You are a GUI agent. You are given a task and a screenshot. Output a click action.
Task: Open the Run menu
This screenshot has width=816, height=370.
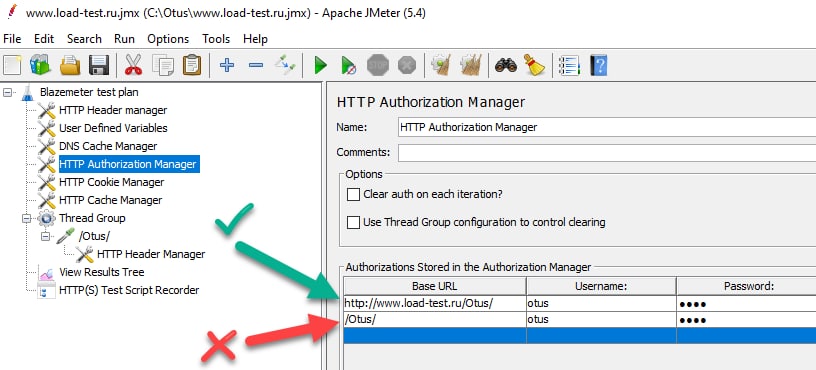tap(124, 39)
